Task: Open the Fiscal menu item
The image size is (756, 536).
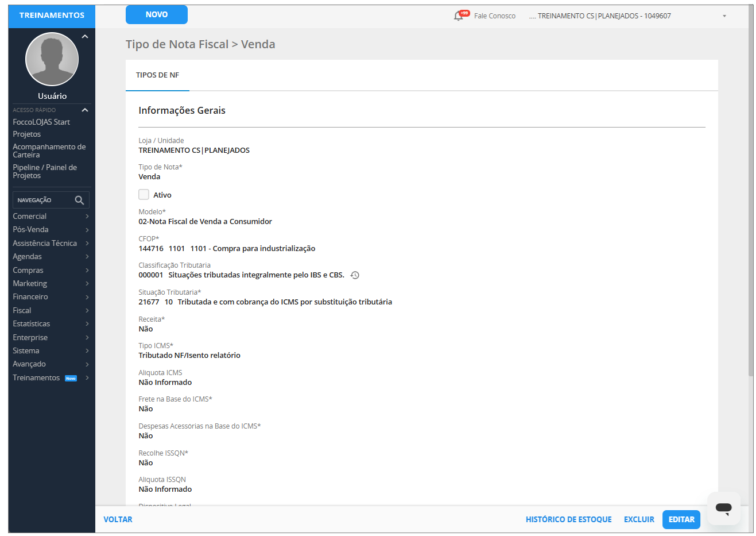Action: pyautogui.click(x=51, y=310)
